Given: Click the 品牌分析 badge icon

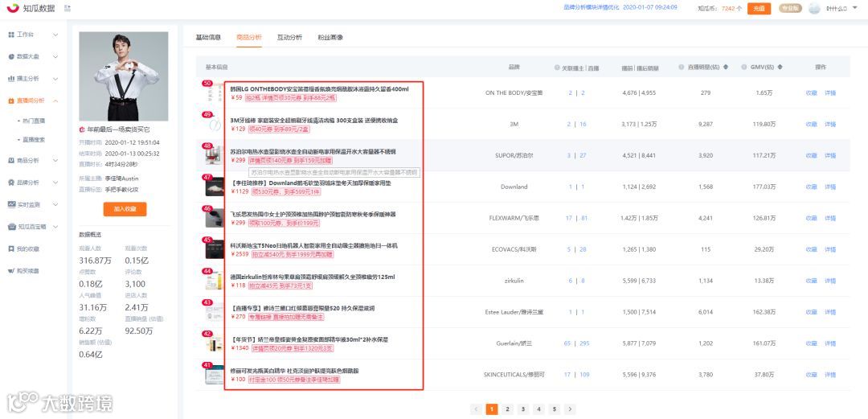Looking at the screenshot, I should (11, 183).
